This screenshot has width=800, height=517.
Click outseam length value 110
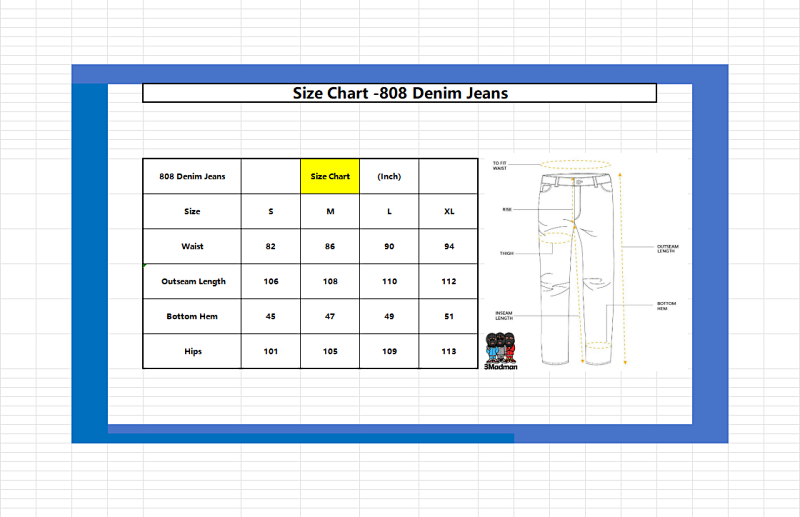pos(389,281)
